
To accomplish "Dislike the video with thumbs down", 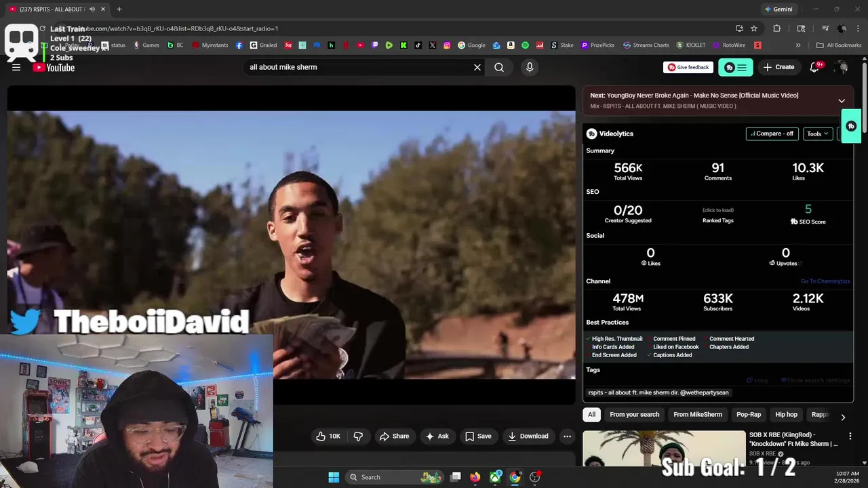I will tap(359, 436).
